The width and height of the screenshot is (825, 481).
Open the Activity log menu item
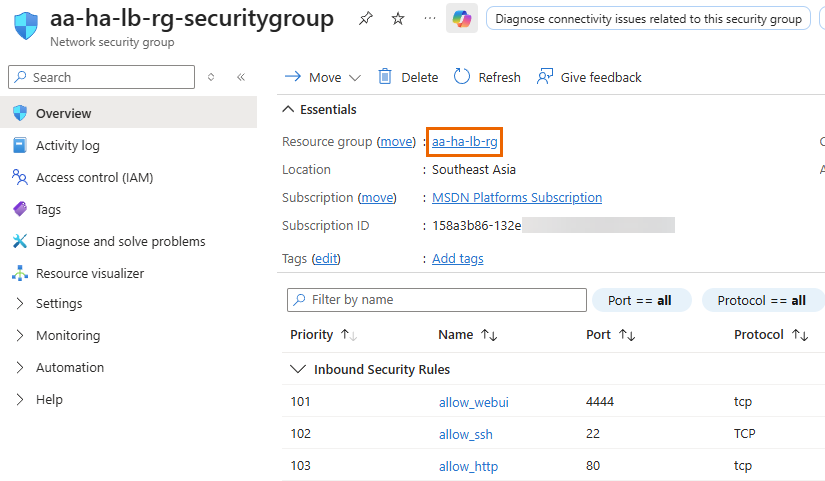[68, 145]
